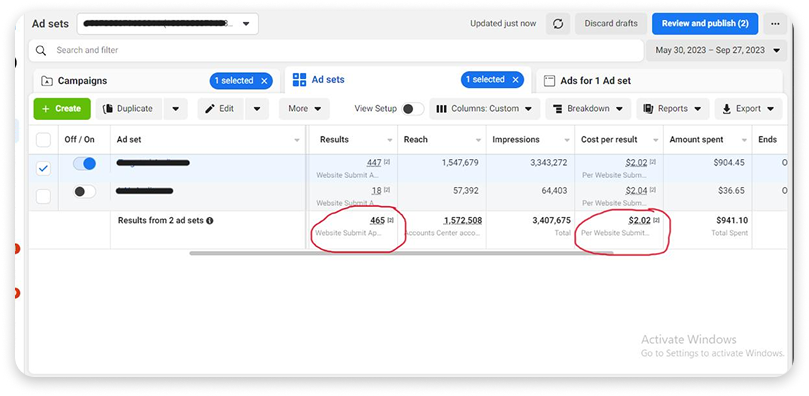Click Discard drafts
This screenshot has height=396, width=809.
coord(611,24)
